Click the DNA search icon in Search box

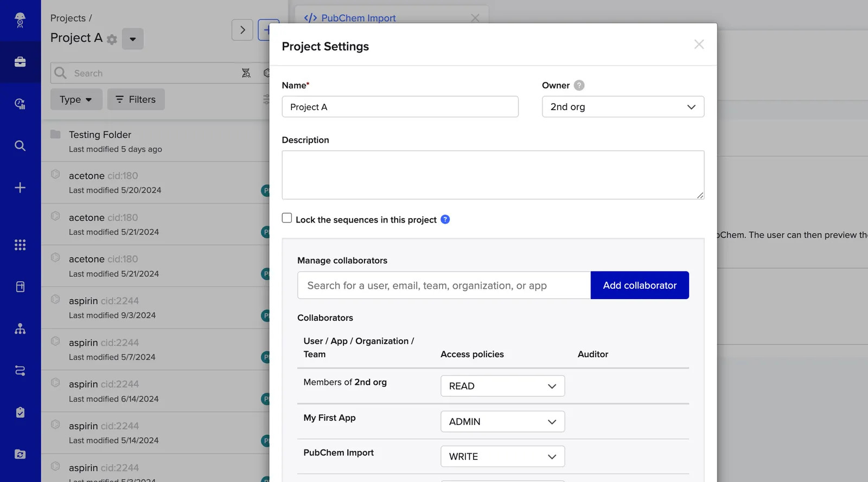246,73
